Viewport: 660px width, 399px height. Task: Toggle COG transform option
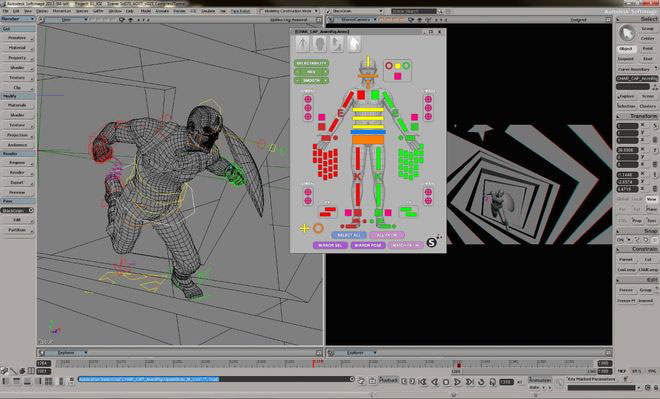[623, 221]
